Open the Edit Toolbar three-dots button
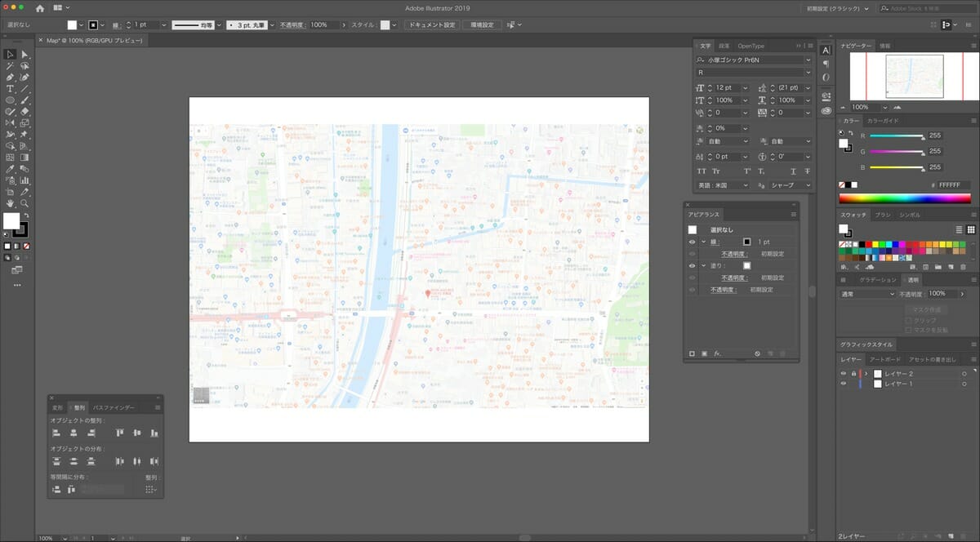The image size is (980, 542). pos(17,285)
